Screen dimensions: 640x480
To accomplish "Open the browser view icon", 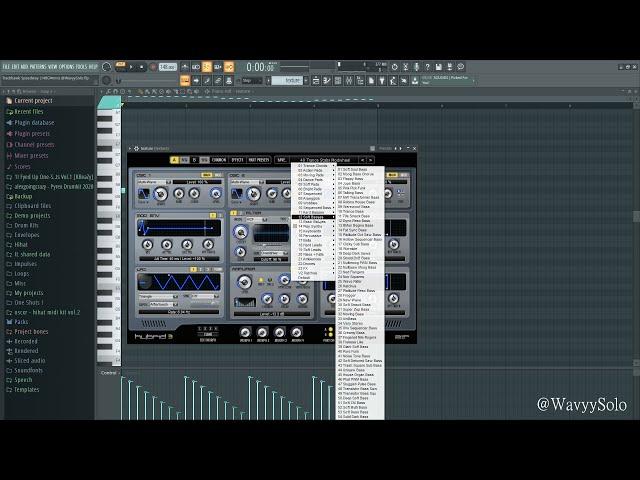I will (x=360, y=81).
